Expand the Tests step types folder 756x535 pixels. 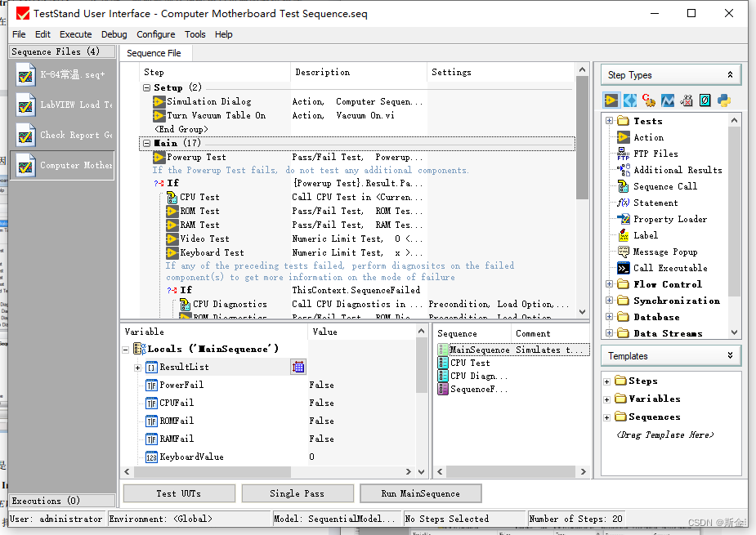[610, 121]
